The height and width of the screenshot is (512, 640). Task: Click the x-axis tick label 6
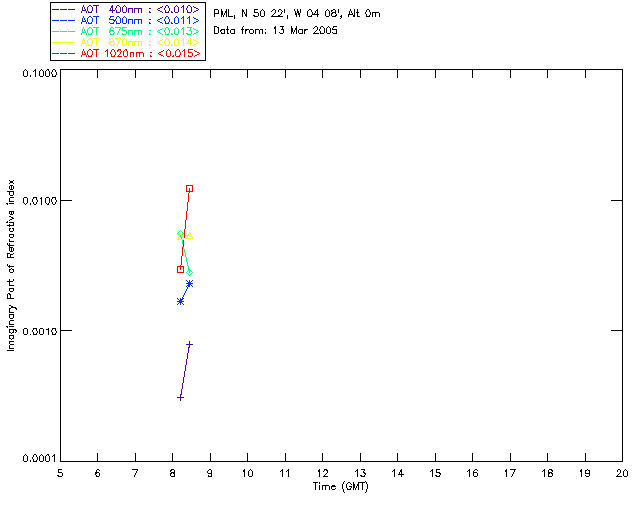pyautogui.click(x=98, y=473)
